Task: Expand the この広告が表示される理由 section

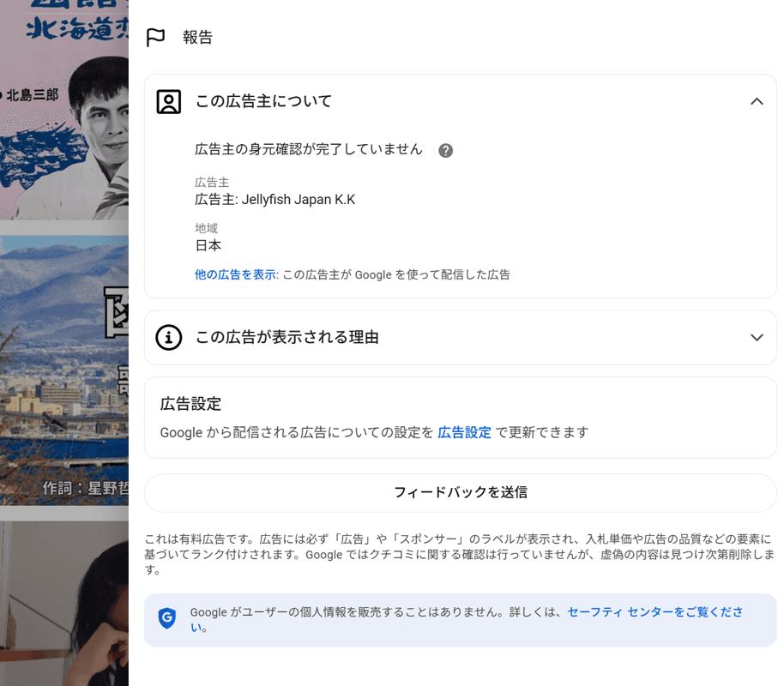Action: (757, 338)
